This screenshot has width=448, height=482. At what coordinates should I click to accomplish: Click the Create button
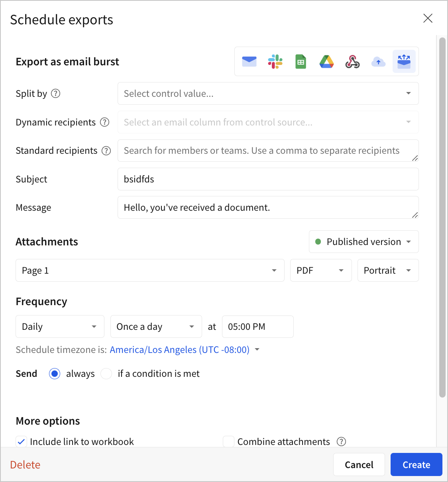pyautogui.click(x=417, y=464)
